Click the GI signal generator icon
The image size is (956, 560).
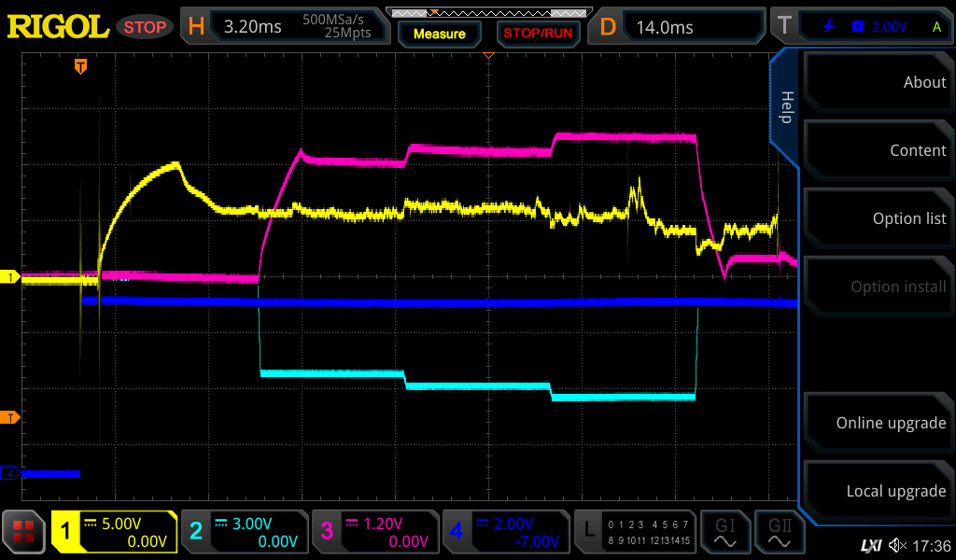[724, 532]
